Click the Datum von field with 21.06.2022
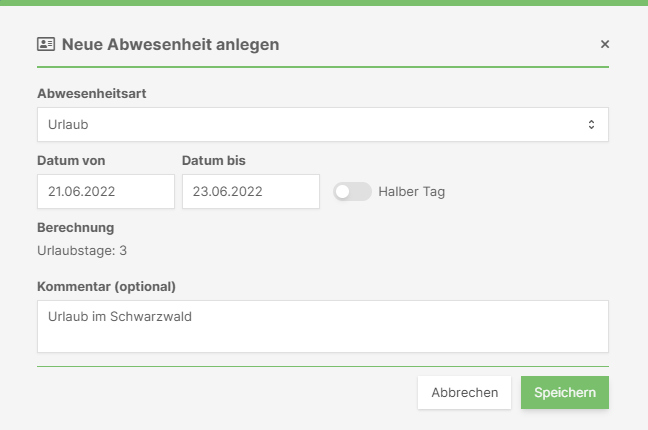Image resolution: width=648 pixels, height=430 pixels. [x=106, y=191]
